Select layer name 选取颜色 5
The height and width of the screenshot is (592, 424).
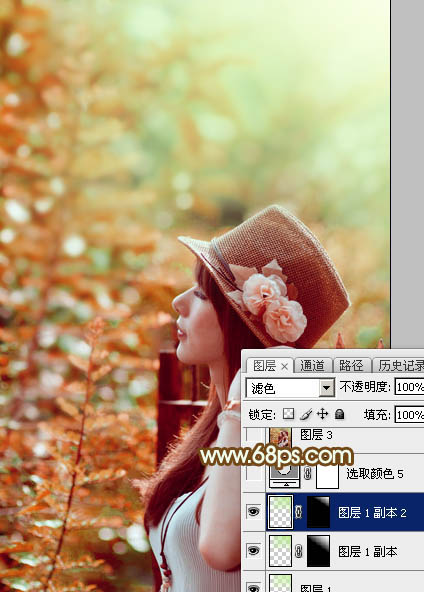click(x=375, y=473)
